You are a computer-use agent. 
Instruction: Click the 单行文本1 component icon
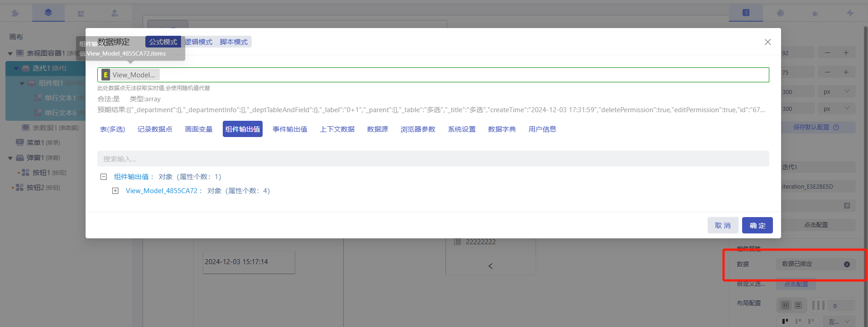click(38, 98)
